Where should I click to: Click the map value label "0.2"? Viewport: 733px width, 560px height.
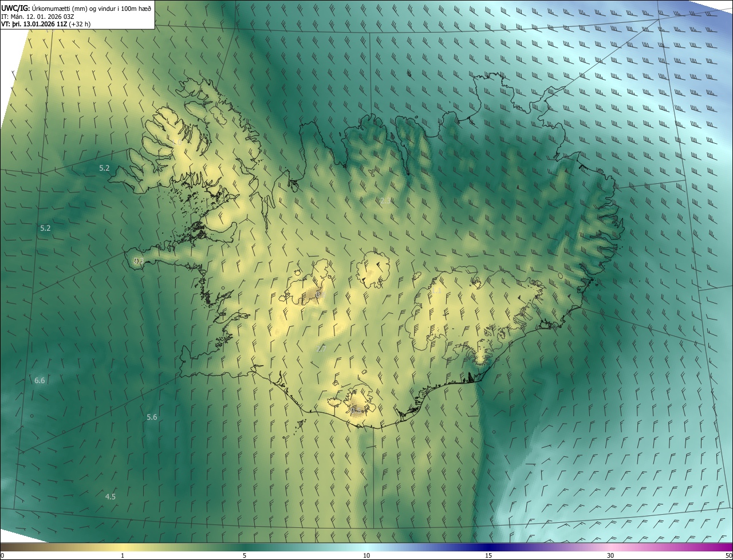139,261
